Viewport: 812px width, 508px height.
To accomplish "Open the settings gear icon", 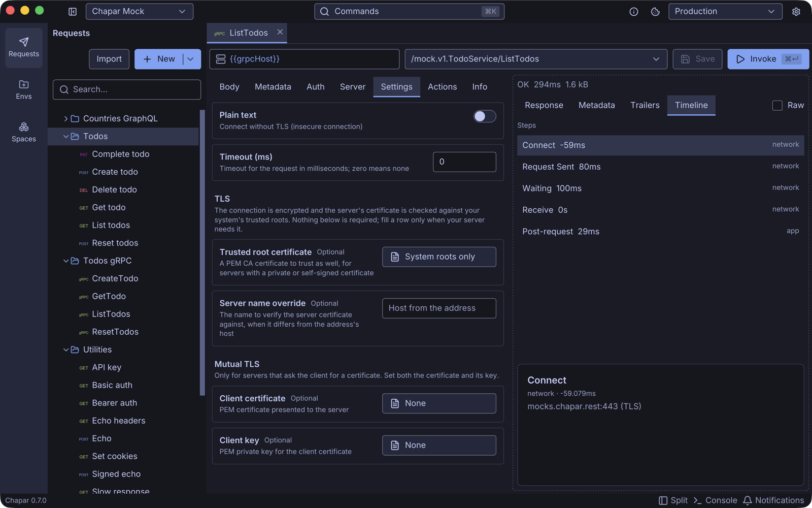I will pos(796,12).
